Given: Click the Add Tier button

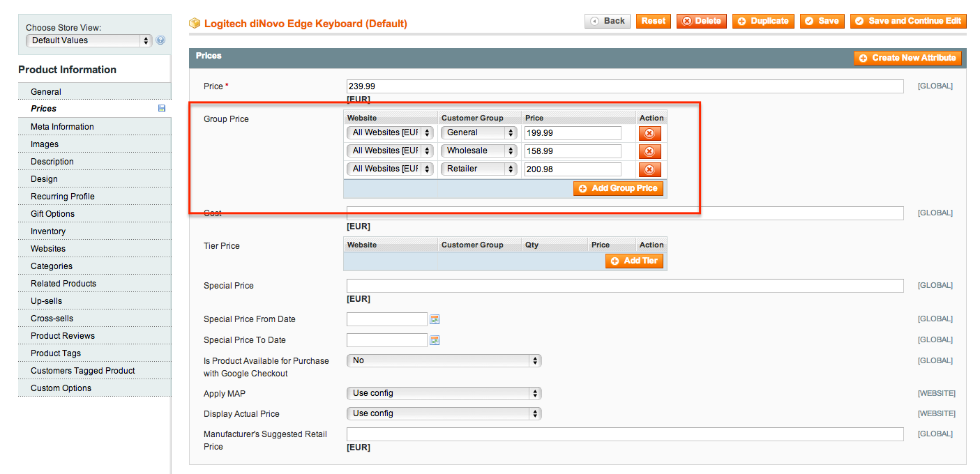Looking at the screenshot, I should (x=634, y=261).
